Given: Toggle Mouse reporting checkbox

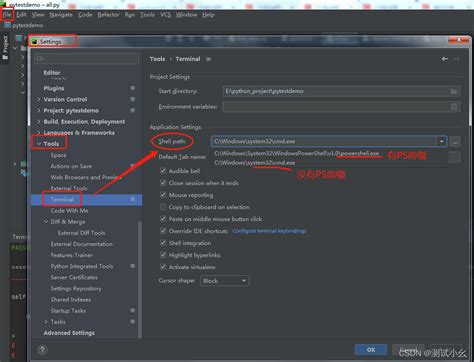Looking at the screenshot, I should (x=163, y=195).
